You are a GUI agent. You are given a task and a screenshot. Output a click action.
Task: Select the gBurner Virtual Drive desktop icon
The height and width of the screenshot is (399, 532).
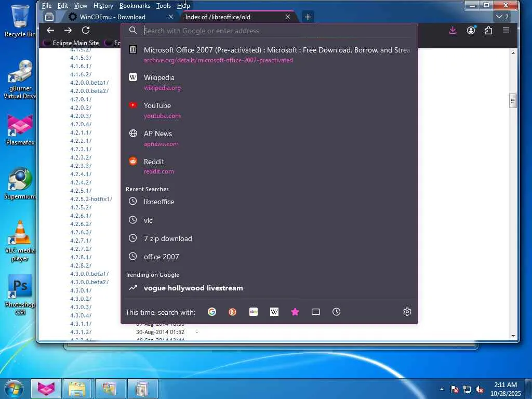click(x=20, y=79)
